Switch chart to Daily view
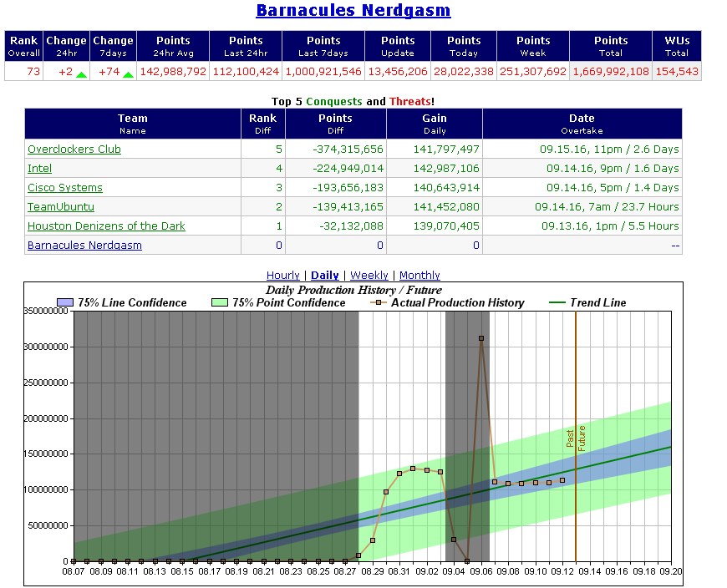The image size is (727, 588). coord(324,276)
